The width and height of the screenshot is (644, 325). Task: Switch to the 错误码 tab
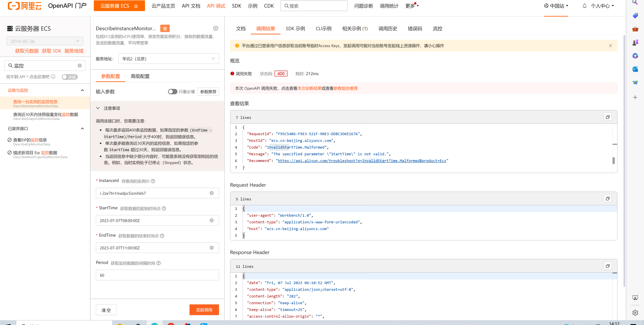click(415, 29)
